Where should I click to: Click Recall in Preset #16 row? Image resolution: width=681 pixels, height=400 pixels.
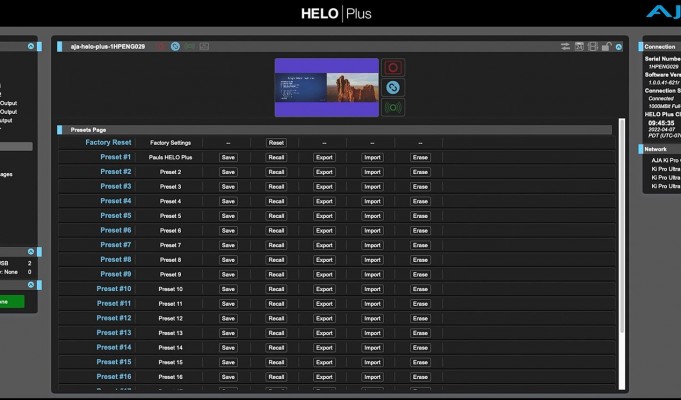[276, 377]
